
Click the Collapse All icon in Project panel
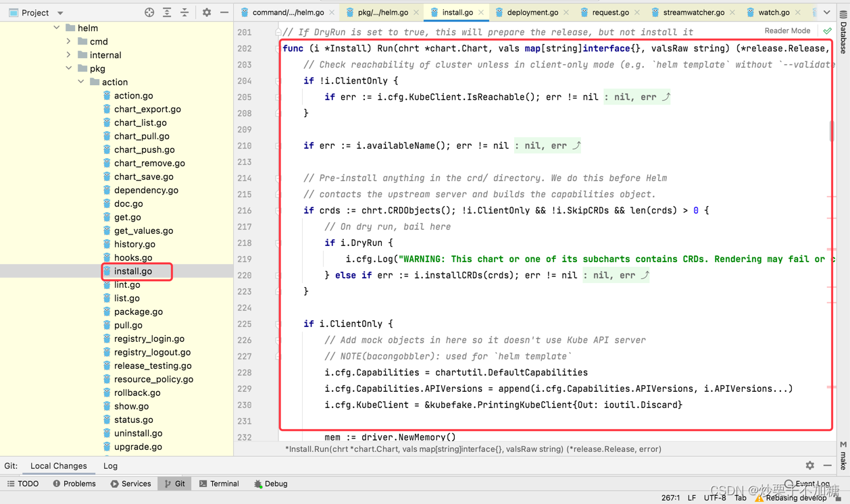coord(184,12)
